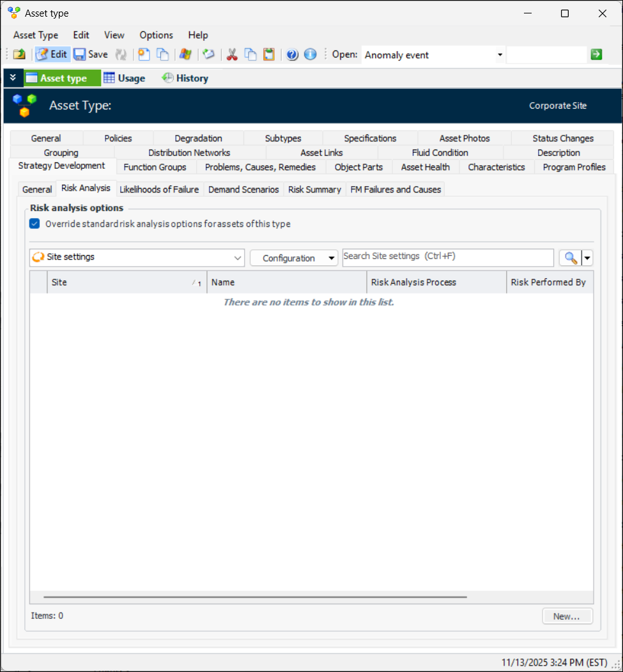Open the History view
Screen dimensions: 623x672
pos(185,78)
